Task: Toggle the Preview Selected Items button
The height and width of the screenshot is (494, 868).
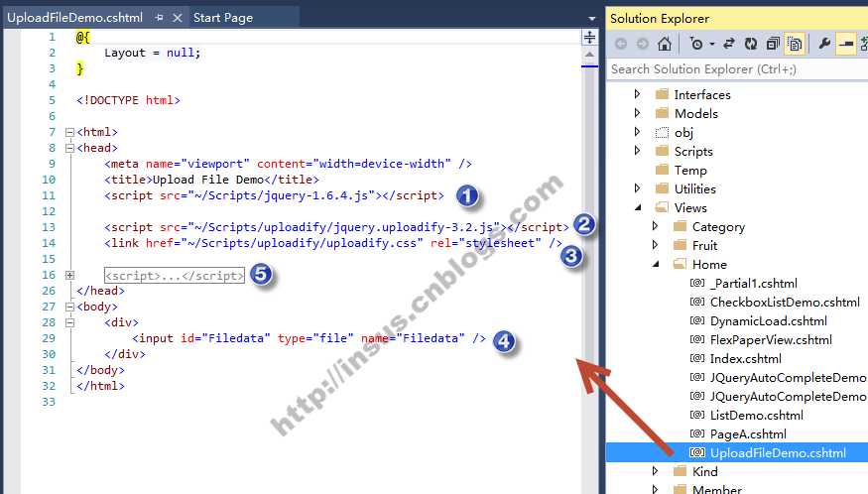Action: pyautogui.click(x=846, y=44)
